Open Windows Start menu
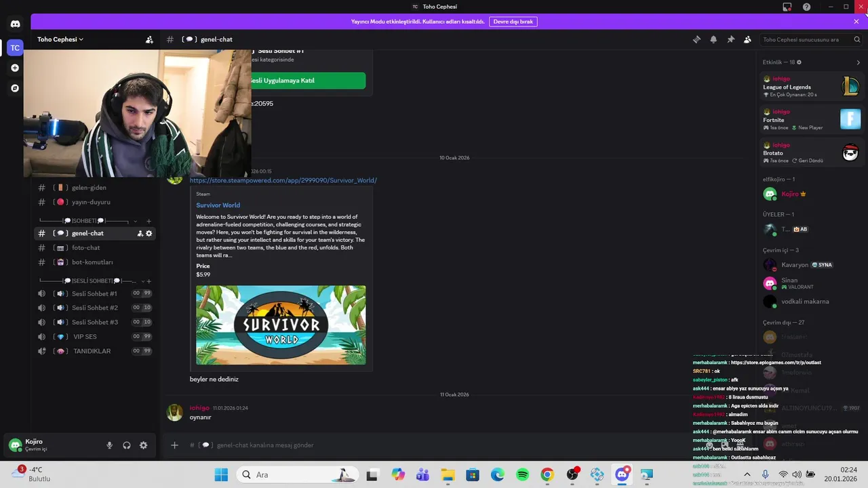This screenshot has height=488, width=868. [x=221, y=475]
